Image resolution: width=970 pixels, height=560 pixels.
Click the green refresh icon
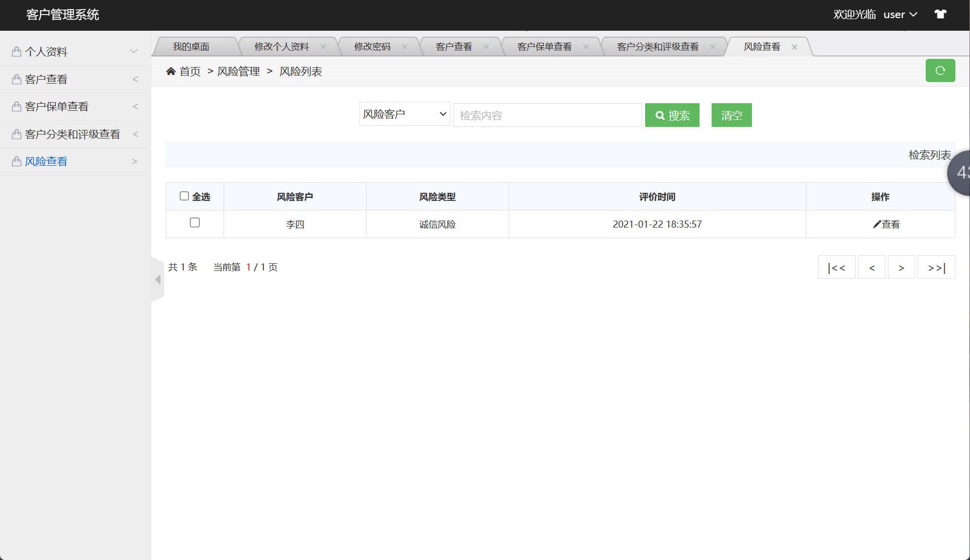[x=940, y=71]
